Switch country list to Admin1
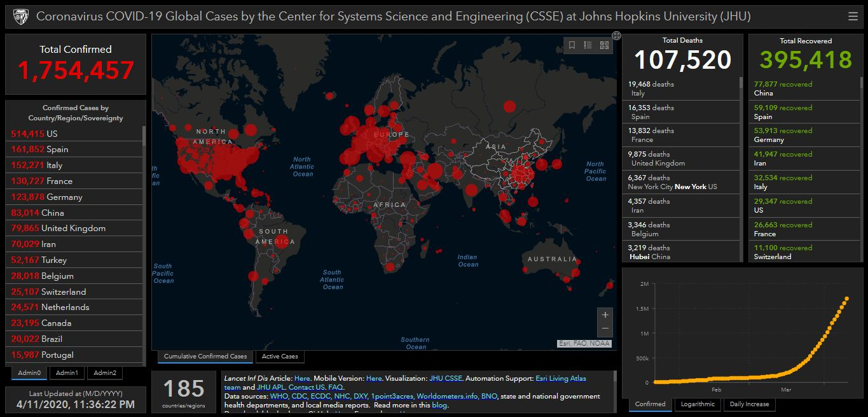This screenshot has width=868, height=417. coord(67,373)
